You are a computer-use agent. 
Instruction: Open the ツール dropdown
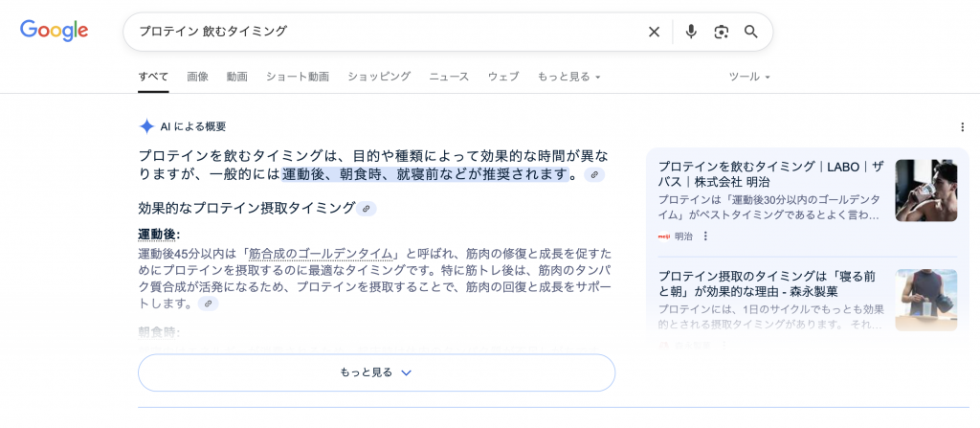pyautogui.click(x=749, y=77)
